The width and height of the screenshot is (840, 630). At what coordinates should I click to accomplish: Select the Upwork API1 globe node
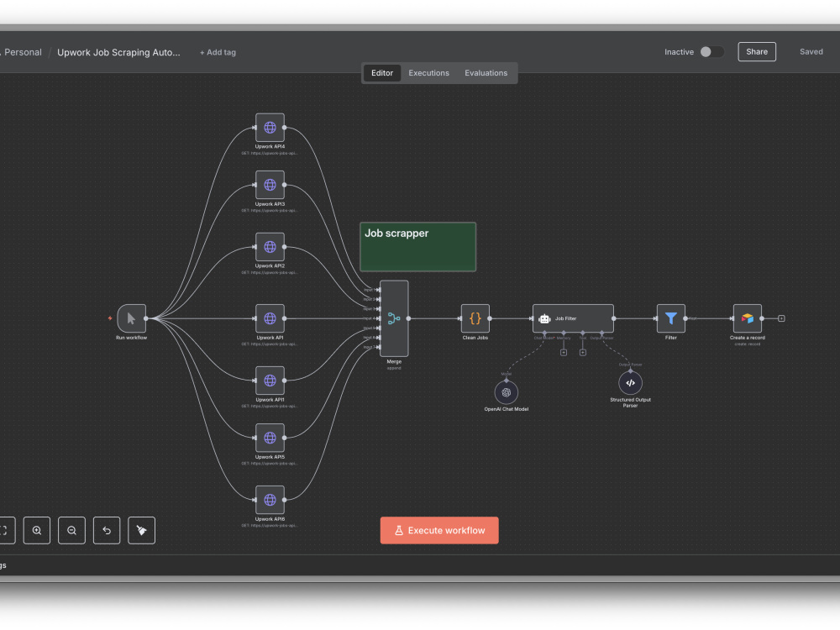click(270, 381)
